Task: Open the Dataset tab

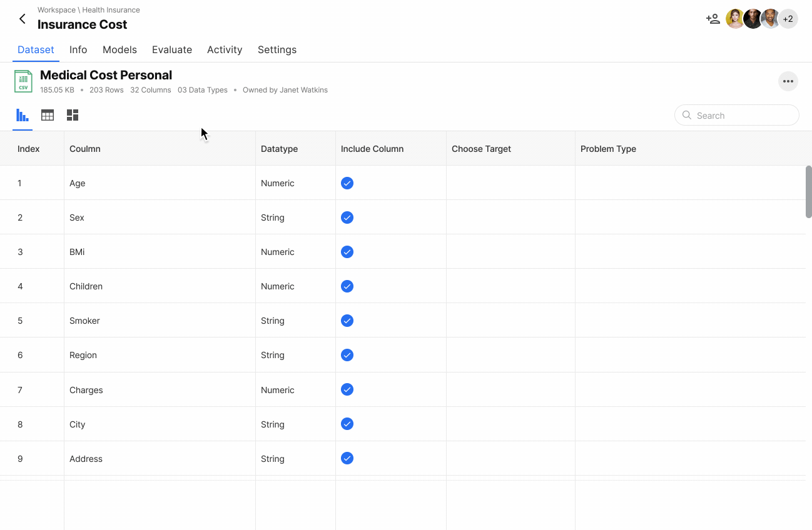Action: click(36, 50)
